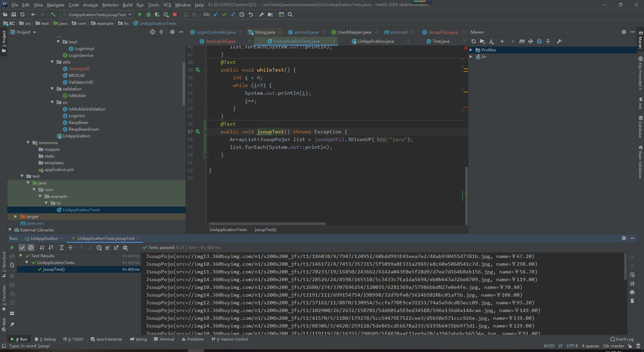Toggle sort alphabetically in test results
644x352 pixels.
[x=42, y=248]
